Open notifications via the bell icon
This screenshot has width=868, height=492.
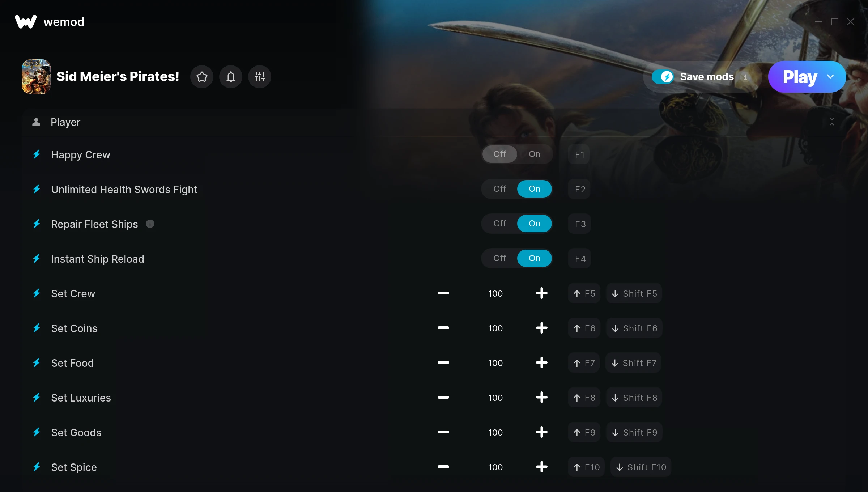231,77
